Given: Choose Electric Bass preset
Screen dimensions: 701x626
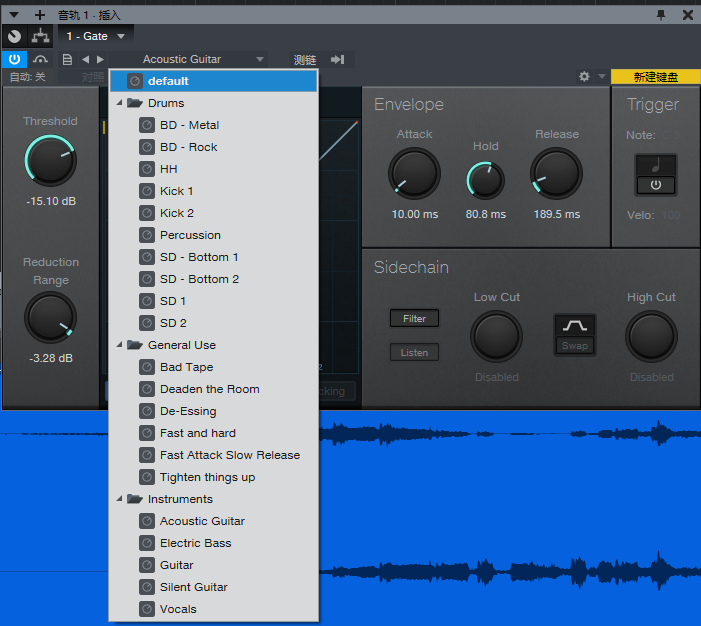Looking at the screenshot, I should pos(214,543).
